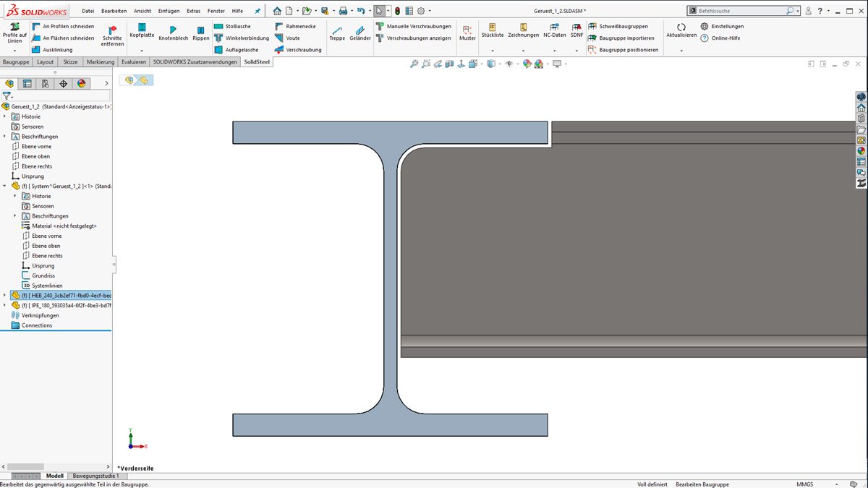Open the Treppe stair tool

pyautogui.click(x=337, y=30)
